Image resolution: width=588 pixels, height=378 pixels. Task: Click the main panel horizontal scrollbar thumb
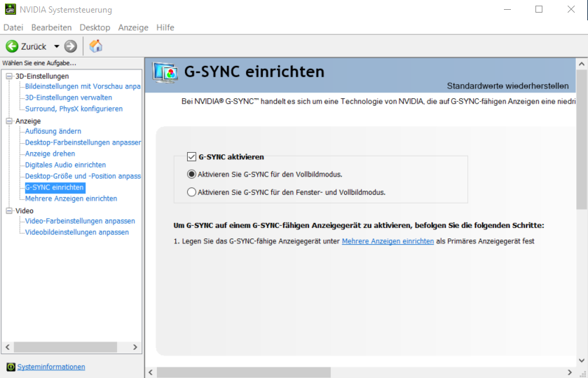tap(244, 372)
